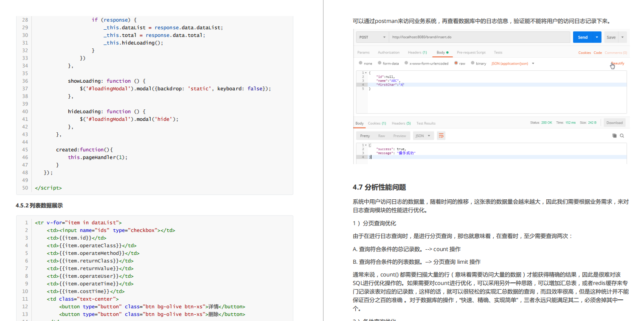This screenshot has width=644, height=321.
Task: Open the Send button dropdown arrow
Action: 597,37
